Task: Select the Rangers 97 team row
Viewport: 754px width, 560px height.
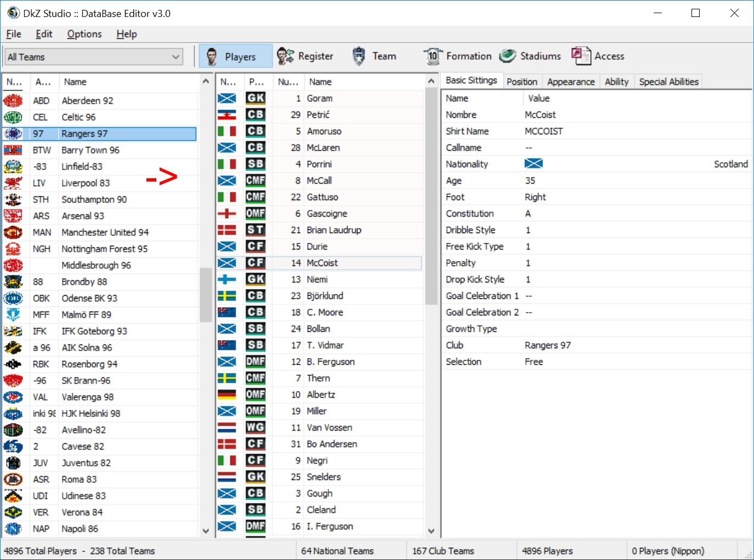Action: 99,134
